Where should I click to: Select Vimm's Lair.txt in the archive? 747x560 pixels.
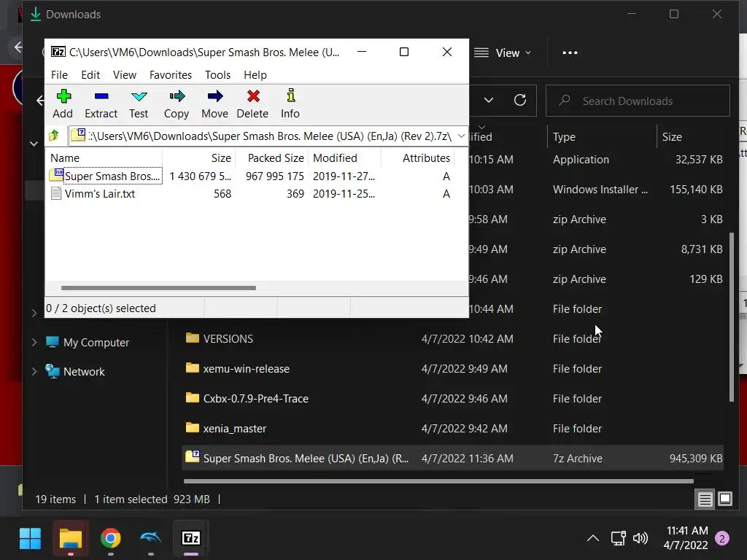[x=93, y=194]
